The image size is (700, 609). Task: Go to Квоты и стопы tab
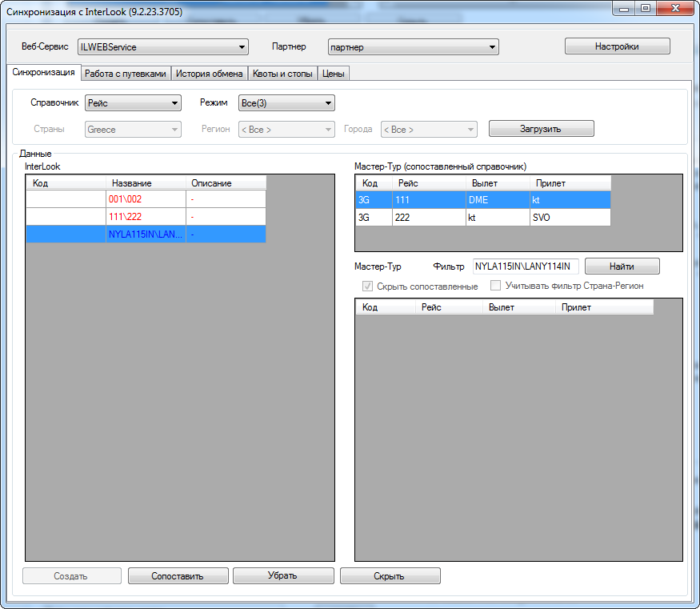click(x=282, y=74)
